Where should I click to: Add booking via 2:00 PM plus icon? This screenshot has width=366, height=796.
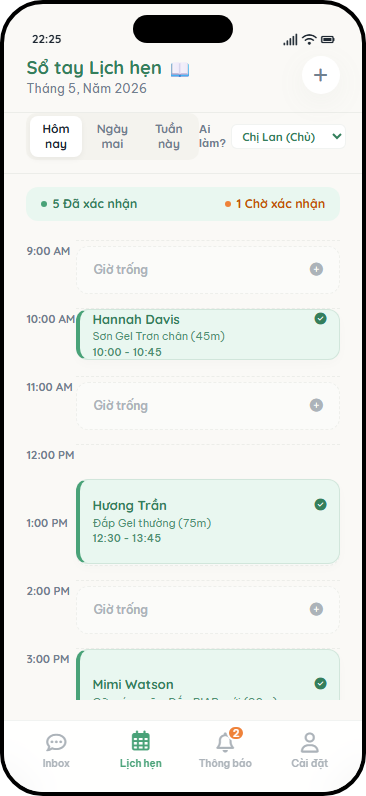[x=316, y=609]
